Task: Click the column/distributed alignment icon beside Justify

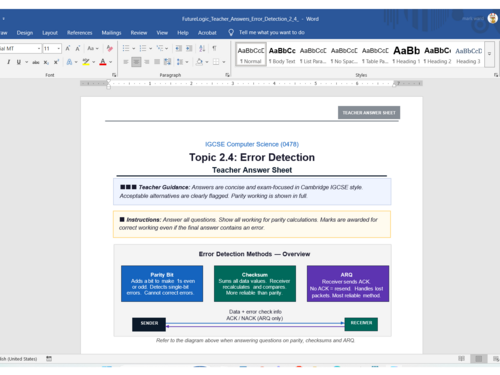Action: click(x=167, y=62)
